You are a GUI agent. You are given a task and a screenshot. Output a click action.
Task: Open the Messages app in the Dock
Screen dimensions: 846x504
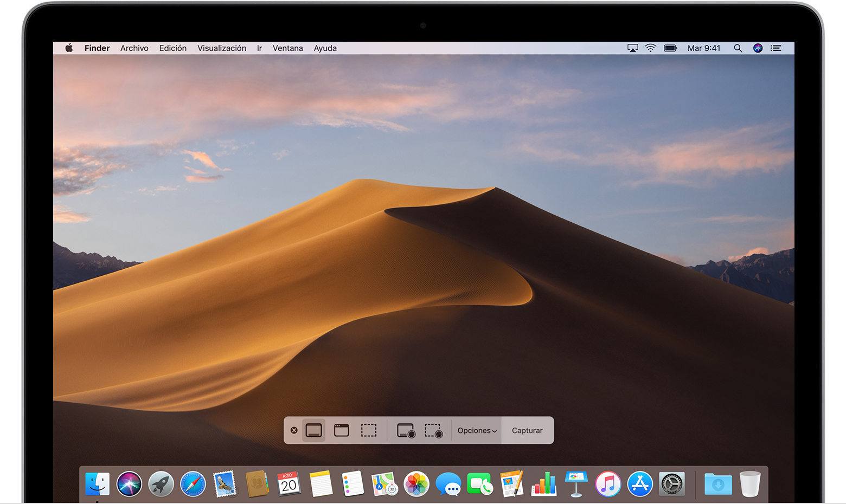(448, 484)
